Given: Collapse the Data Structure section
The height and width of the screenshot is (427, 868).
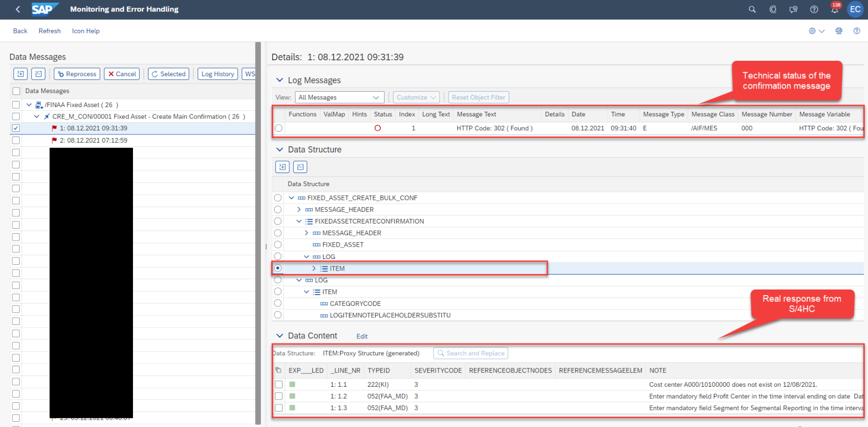Looking at the screenshot, I should (x=280, y=149).
